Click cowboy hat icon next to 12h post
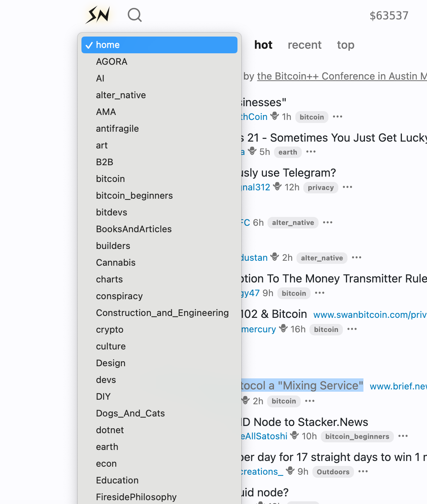Viewport: 427px width, 504px height. (277, 187)
